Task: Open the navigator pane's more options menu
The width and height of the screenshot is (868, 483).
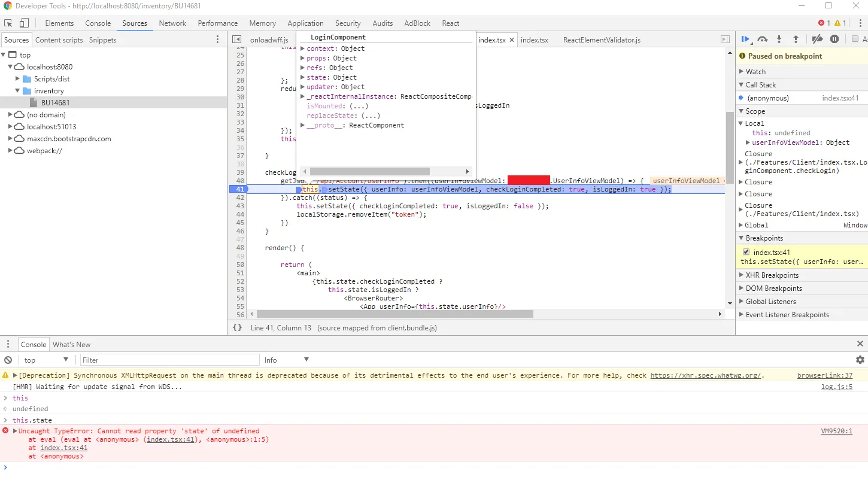Action: pos(218,40)
